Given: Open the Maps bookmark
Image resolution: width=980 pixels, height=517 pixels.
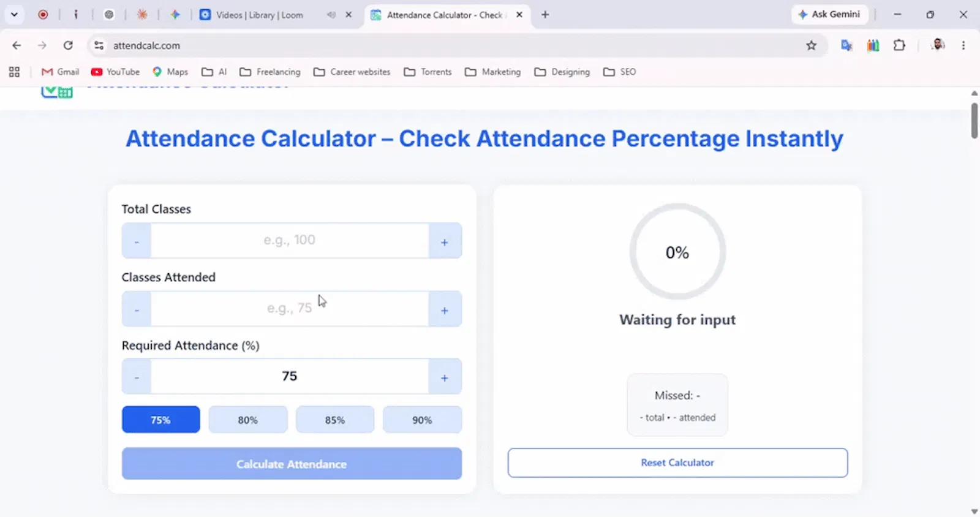Looking at the screenshot, I should coord(170,72).
